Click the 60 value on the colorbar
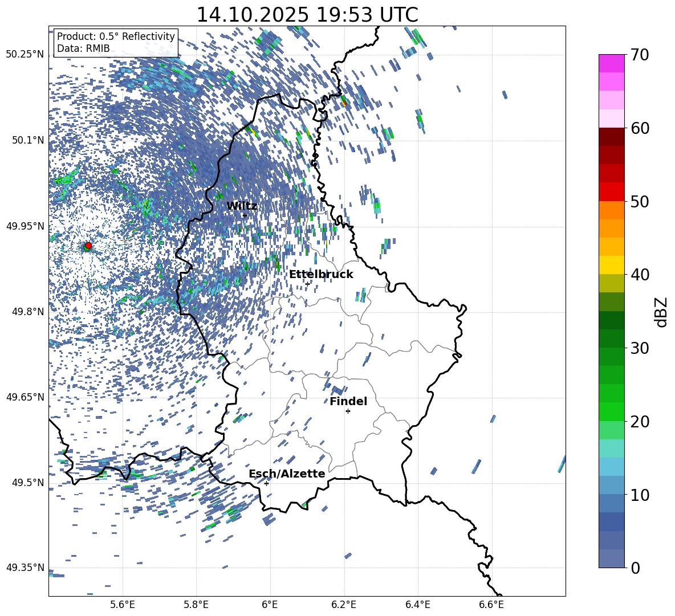Screen dimensions: 675x616 click(x=639, y=128)
